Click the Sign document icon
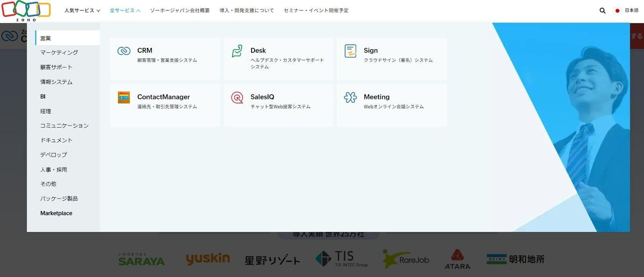The width and height of the screenshot is (644, 277). click(x=351, y=51)
